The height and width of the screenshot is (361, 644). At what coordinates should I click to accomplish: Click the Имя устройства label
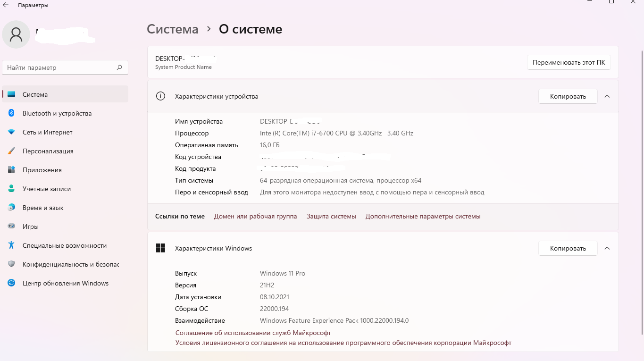click(x=199, y=122)
